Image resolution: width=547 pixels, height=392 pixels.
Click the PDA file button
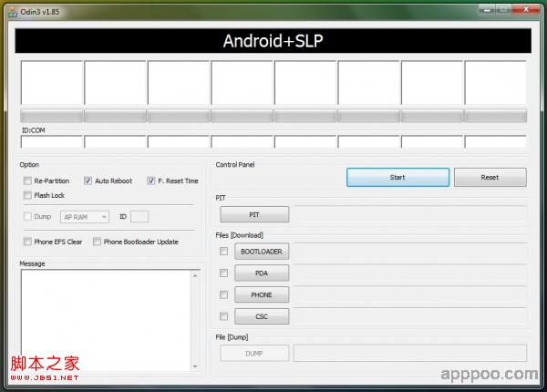tap(262, 273)
